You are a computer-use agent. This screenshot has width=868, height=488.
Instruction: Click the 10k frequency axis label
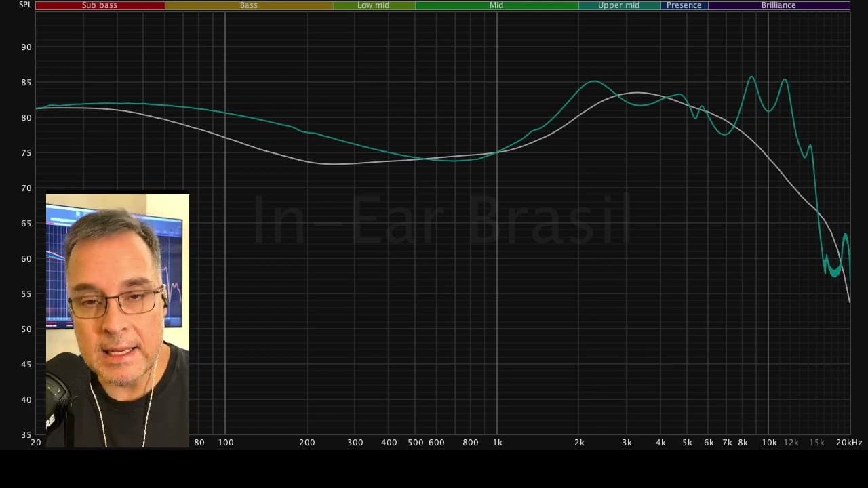coord(769,443)
